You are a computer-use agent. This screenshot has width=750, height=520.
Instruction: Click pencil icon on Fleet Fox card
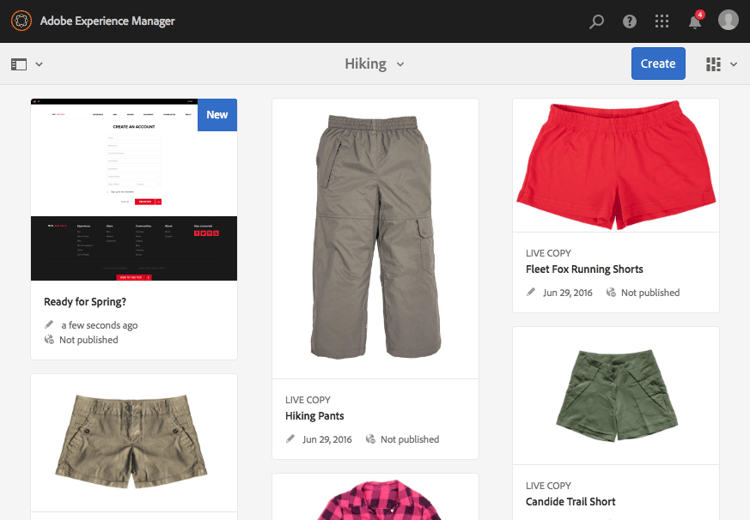(x=531, y=292)
